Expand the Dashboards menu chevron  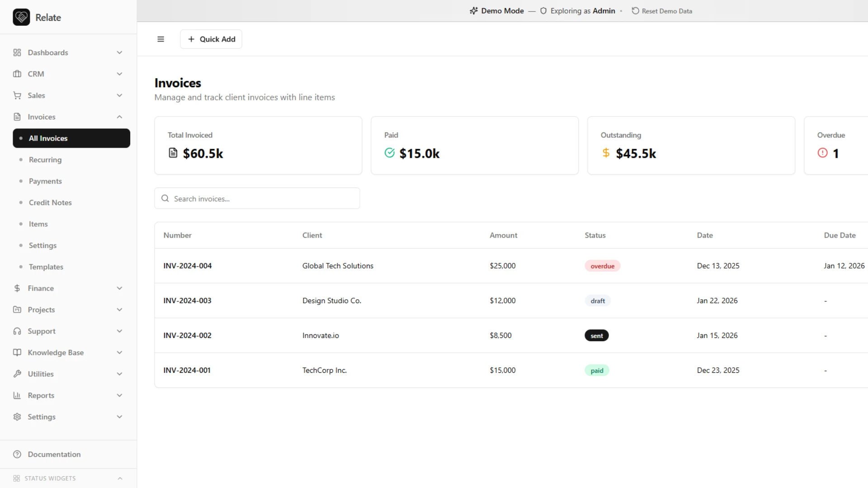tap(119, 52)
